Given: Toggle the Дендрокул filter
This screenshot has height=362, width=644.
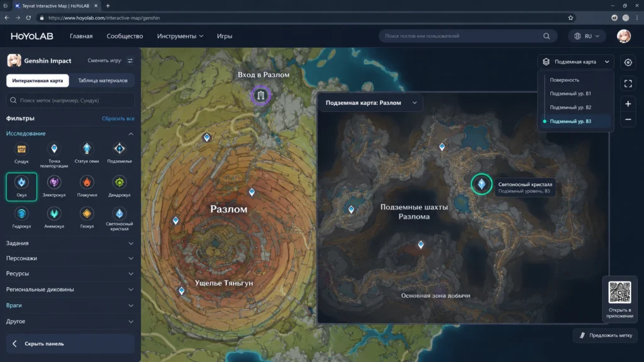Looking at the screenshot, I should click(x=119, y=187).
